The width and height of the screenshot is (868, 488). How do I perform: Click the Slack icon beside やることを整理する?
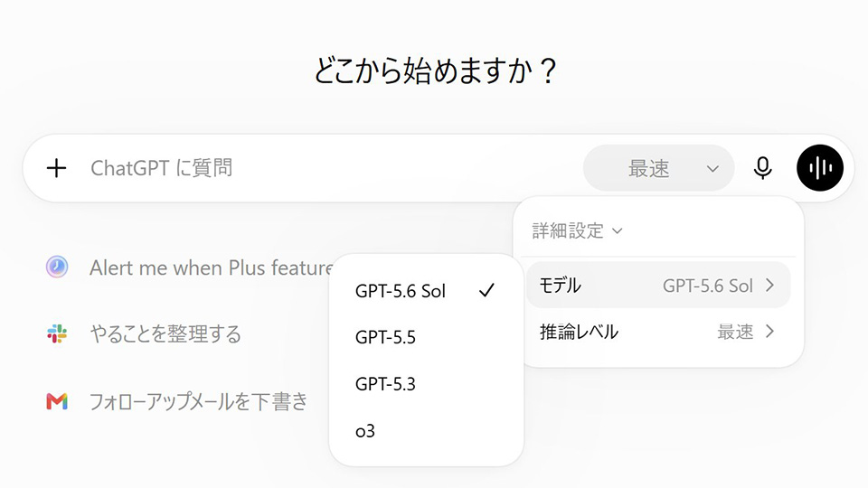[57, 333]
